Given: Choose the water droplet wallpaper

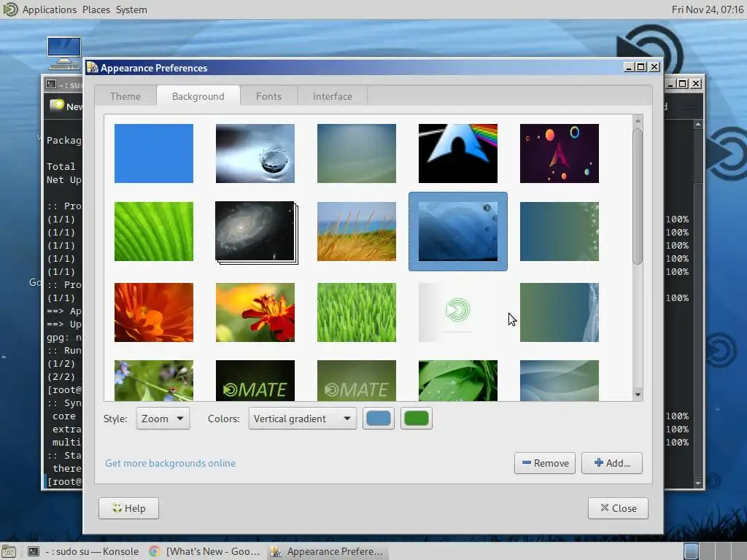Looking at the screenshot, I should pos(255,153).
